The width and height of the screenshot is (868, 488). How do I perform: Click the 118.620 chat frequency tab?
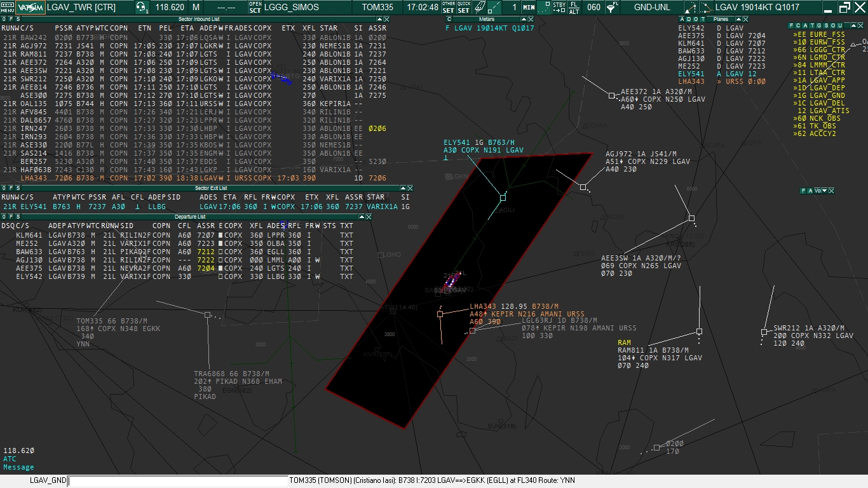pyautogui.click(x=18, y=451)
